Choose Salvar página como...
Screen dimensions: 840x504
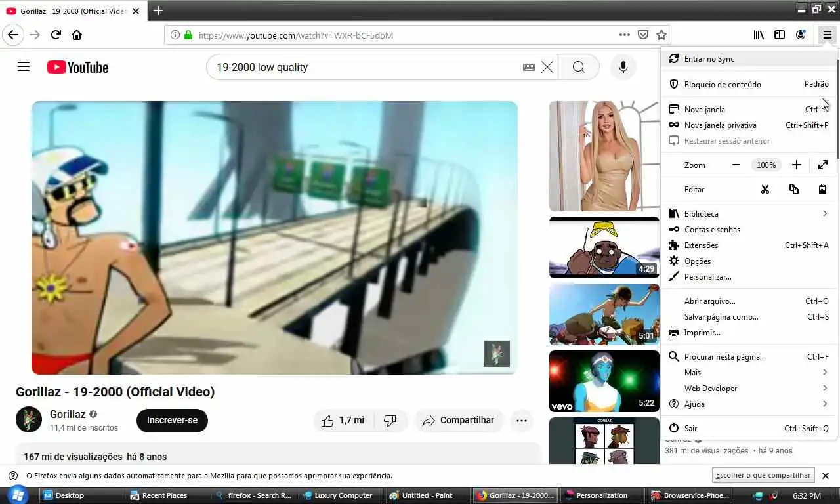749,316
